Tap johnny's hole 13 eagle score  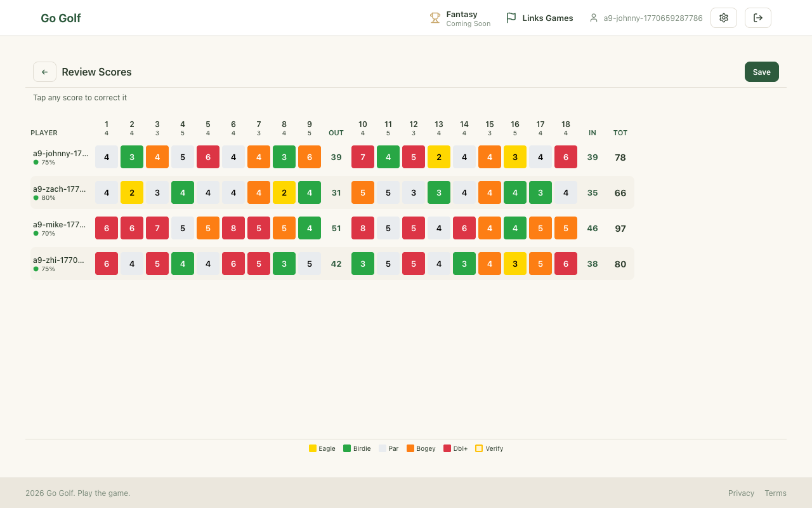pyautogui.click(x=439, y=157)
